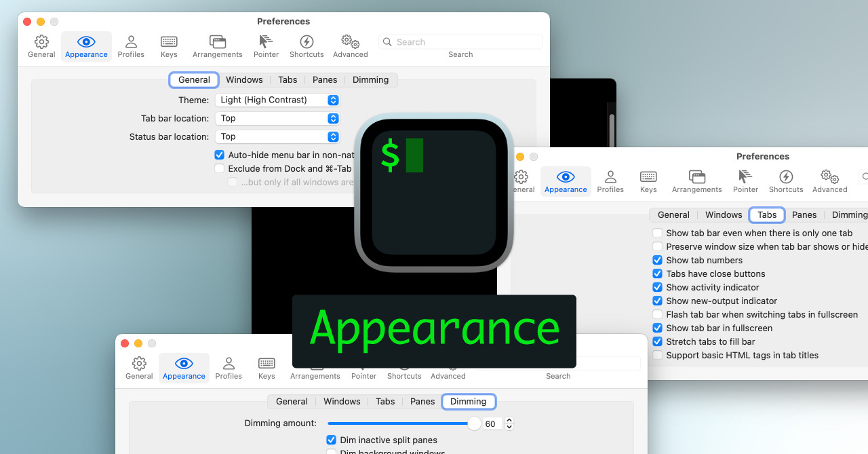
Task: Open the Theme dropdown
Action: coord(277,99)
